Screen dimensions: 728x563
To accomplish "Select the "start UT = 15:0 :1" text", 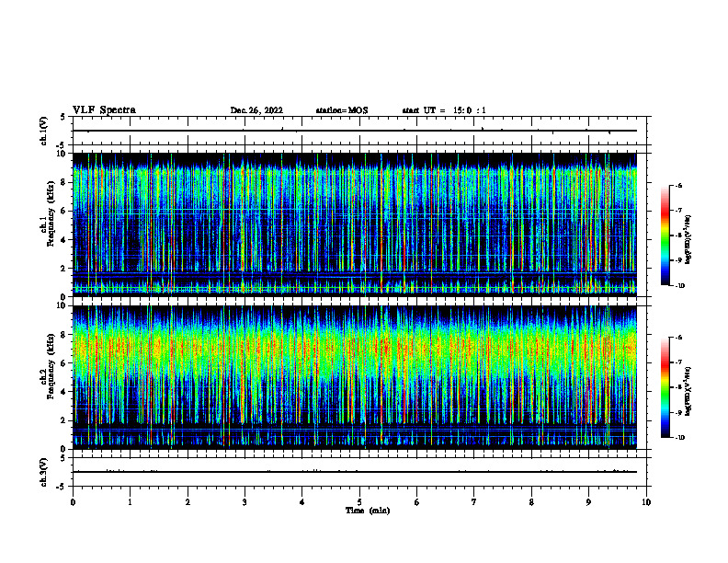I will [444, 110].
